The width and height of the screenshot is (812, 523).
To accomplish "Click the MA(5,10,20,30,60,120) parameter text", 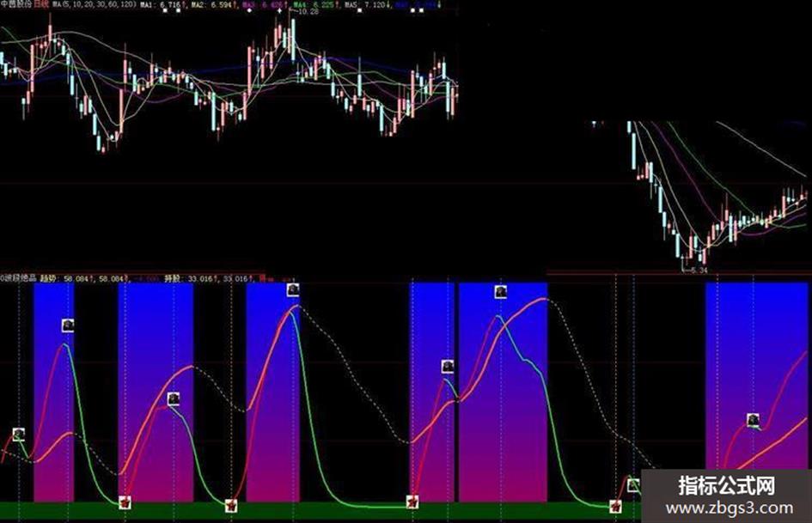I will coord(95,4).
